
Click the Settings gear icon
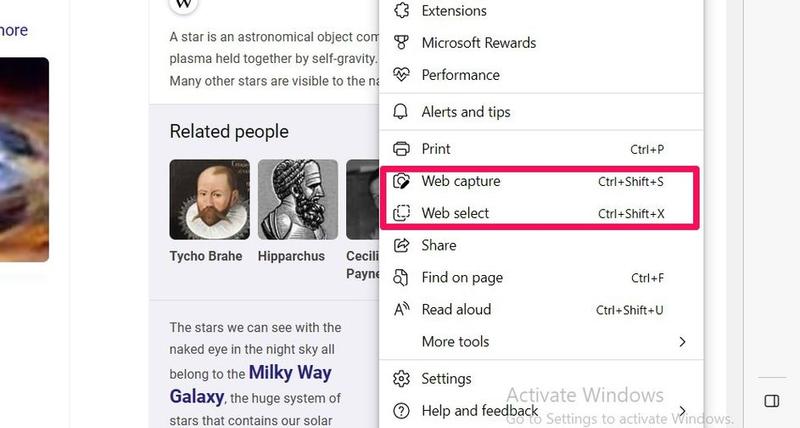(402, 379)
